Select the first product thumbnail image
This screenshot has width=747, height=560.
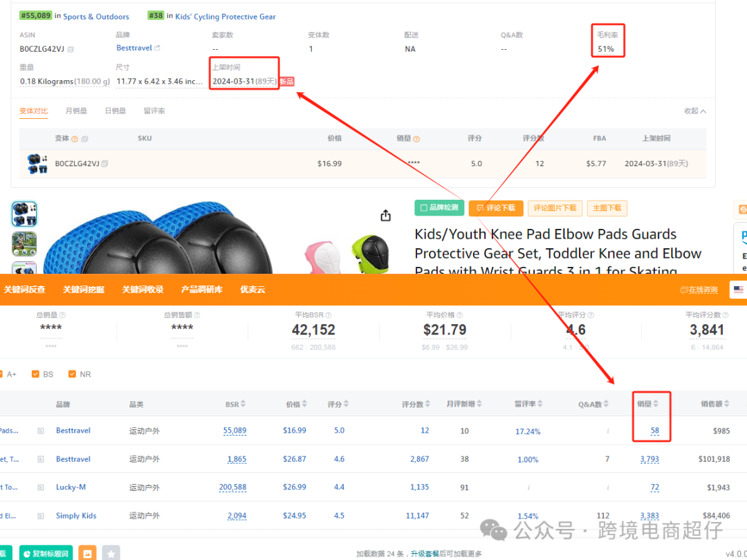[x=24, y=214]
